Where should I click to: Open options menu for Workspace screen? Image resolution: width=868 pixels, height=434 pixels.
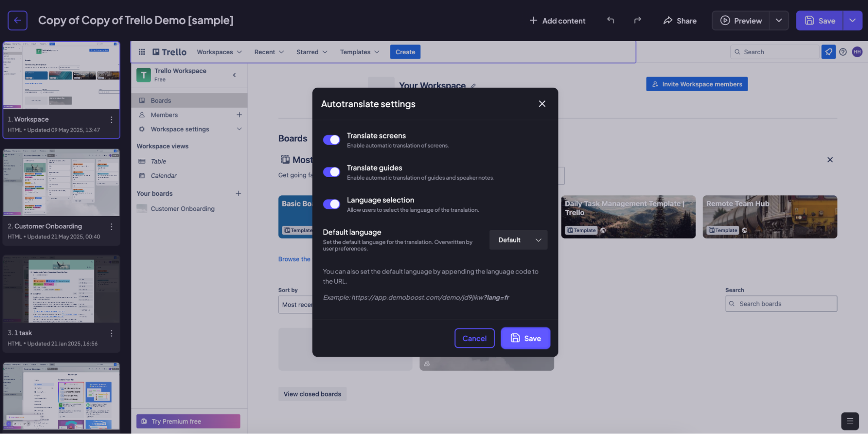click(x=112, y=120)
